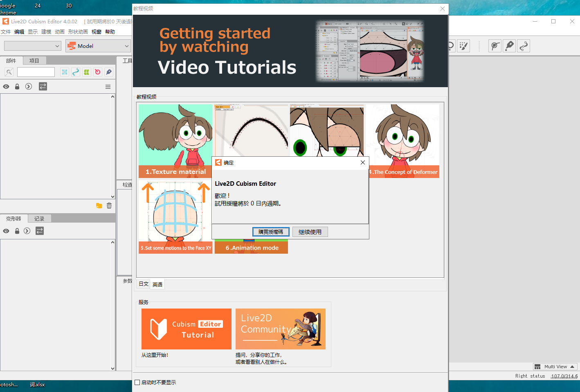The height and width of the screenshot is (392, 580).
Task: Click the trash delete icon below parts list
Action: 109,205
